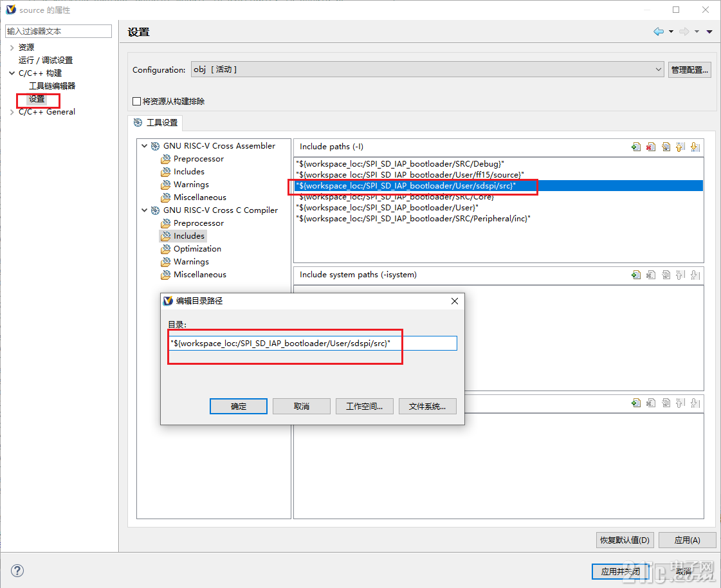The width and height of the screenshot is (721, 588).
Task: Open the Configuration dropdown
Action: [x=427, y=69]
